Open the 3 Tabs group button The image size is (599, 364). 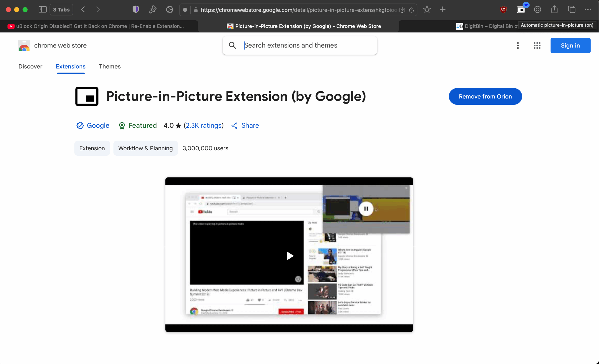point(61,10)
